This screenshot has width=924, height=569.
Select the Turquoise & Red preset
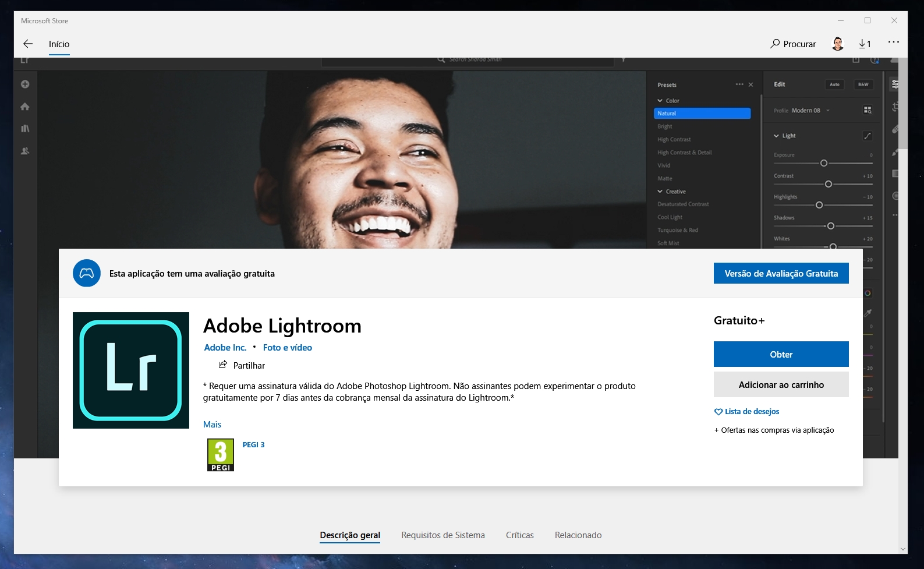[x=678, y=230]
